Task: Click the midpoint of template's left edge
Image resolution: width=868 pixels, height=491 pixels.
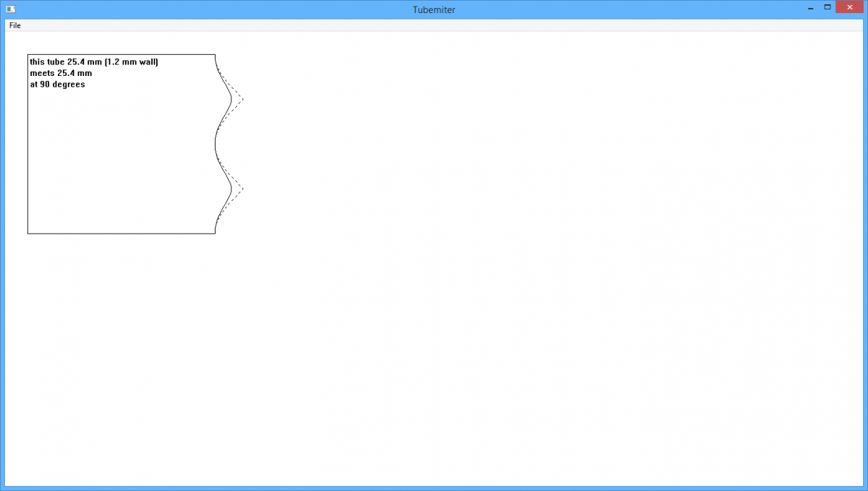Action: pos(28,144)
